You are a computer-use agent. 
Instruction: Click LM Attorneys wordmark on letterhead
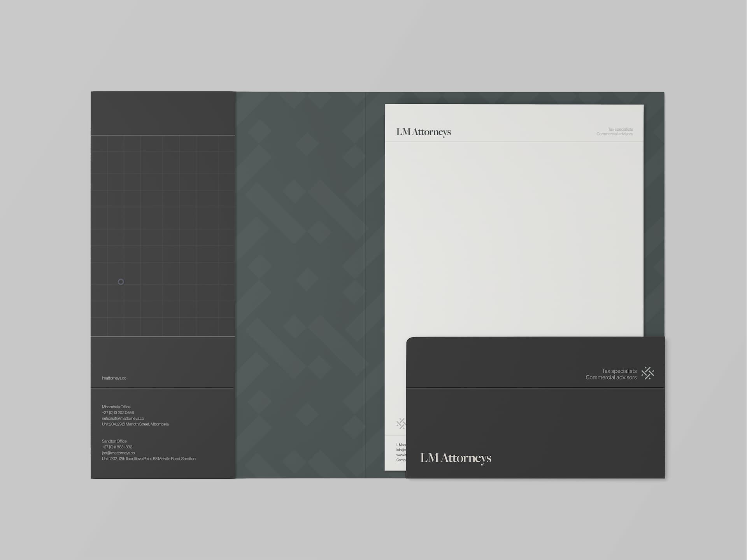pos(423,132)
